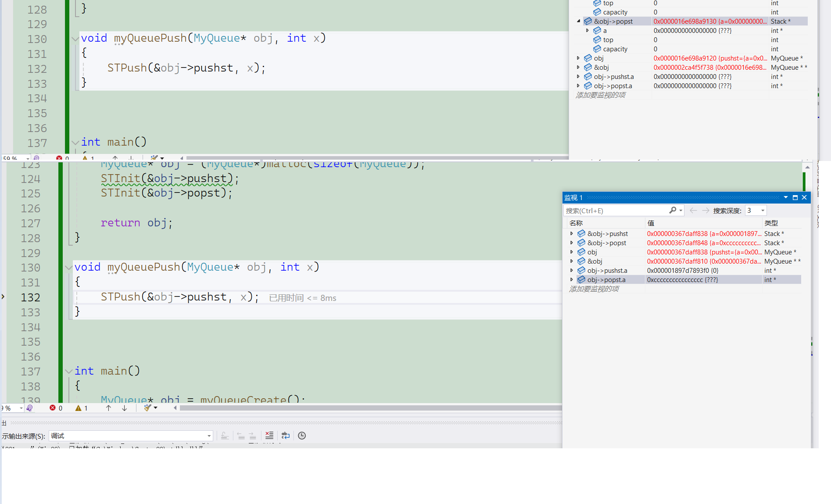Click the variable icon of &obj->popst in upper watch

point(588,21)
